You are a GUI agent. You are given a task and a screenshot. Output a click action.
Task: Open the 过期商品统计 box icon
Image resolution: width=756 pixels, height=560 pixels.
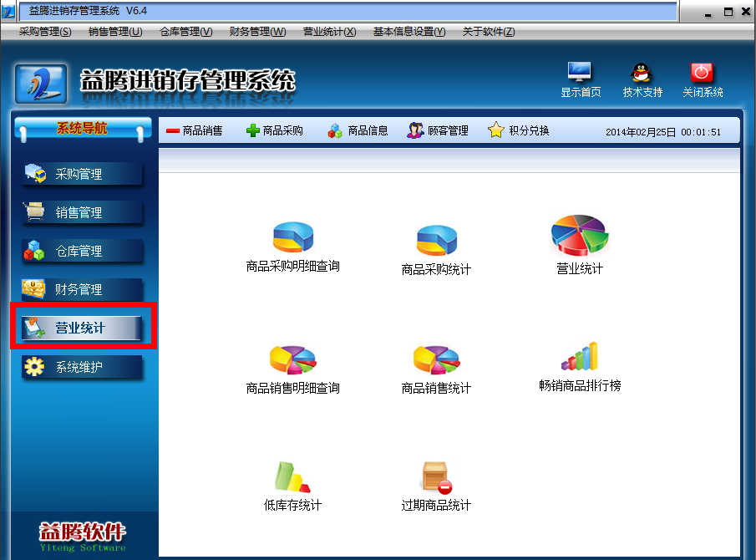(436, 477)
